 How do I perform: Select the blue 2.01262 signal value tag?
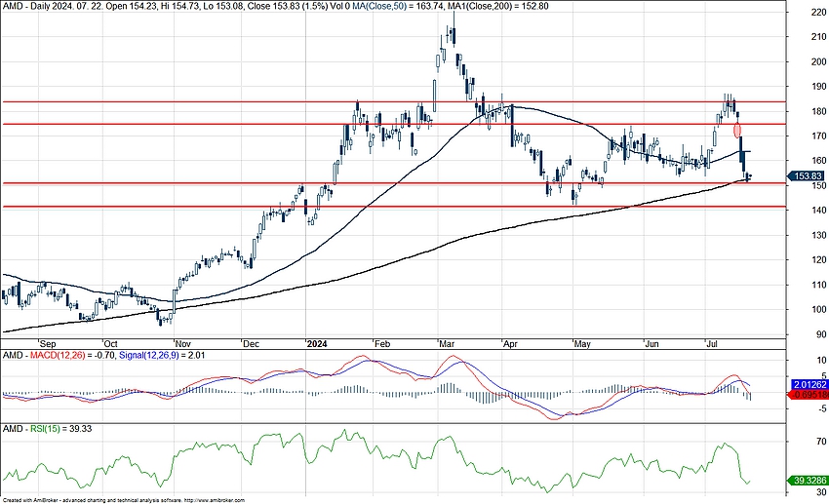point(809,385)
